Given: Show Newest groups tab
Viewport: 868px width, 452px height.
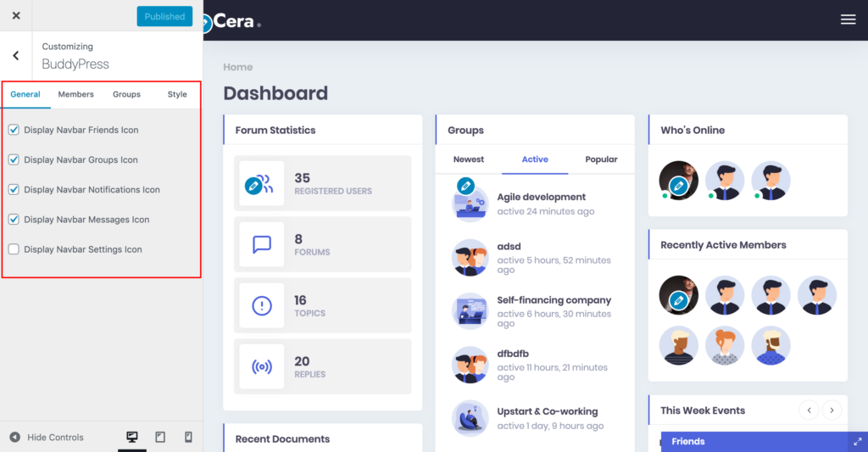Looking at the screenshot, I should click(x=468, y=159).
